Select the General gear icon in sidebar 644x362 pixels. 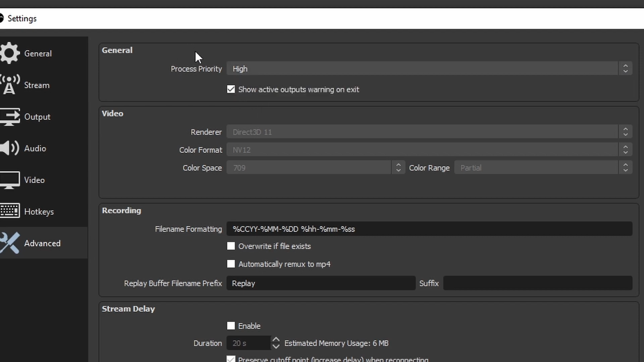[10, 53]
